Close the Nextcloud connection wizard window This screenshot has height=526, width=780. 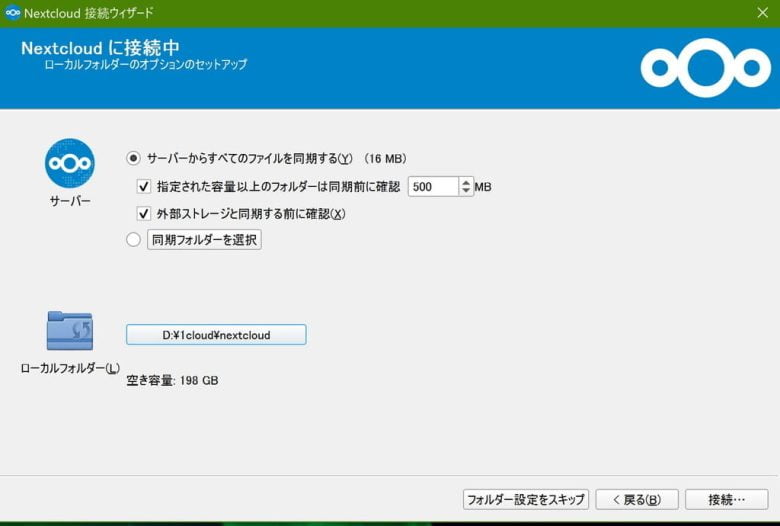coord(763,13)
